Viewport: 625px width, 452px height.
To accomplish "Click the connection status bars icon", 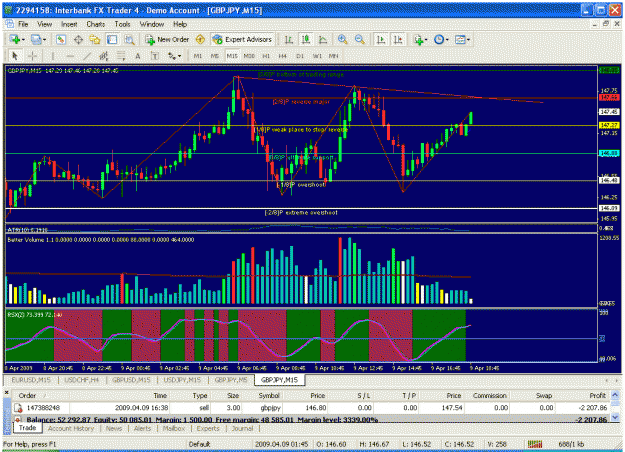I will coord(535,444).
